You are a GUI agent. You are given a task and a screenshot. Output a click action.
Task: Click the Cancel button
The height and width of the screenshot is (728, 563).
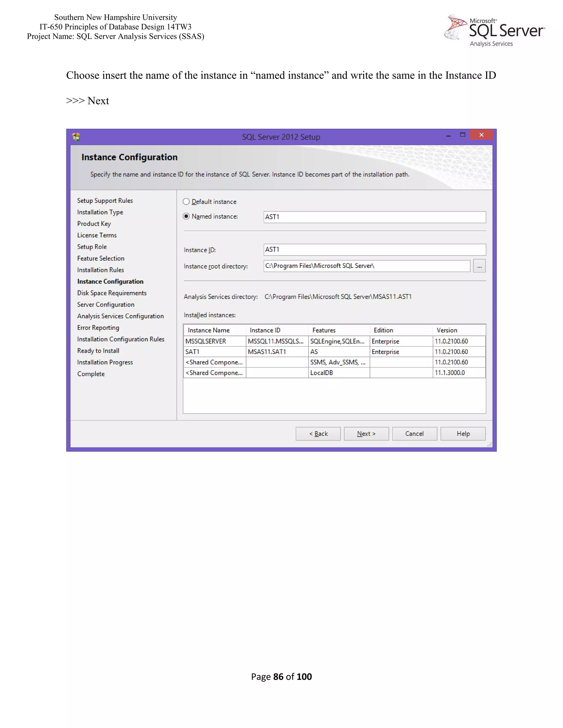click(x=415, y=434)
